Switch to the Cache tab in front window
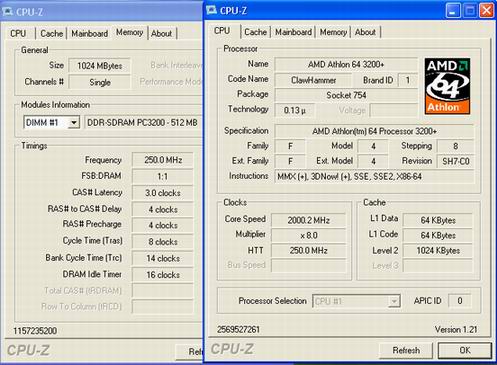Screen dimensions: 497x365 (x=255, y=32)
